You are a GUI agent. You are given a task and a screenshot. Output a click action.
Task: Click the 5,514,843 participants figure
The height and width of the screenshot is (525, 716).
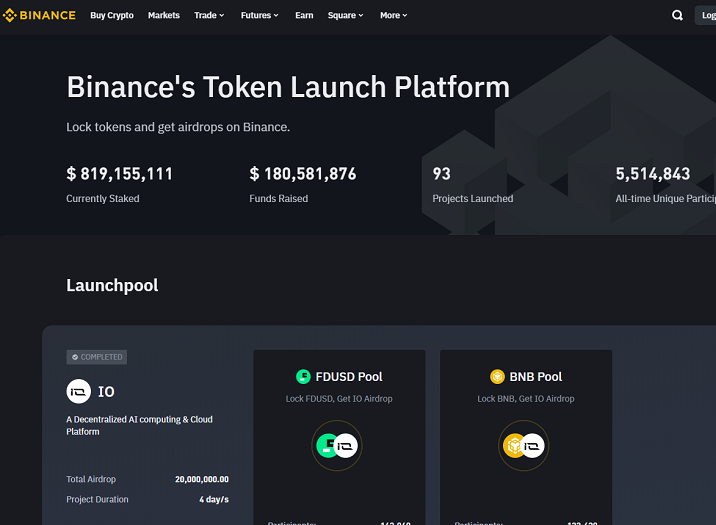[x=653, y=174]
